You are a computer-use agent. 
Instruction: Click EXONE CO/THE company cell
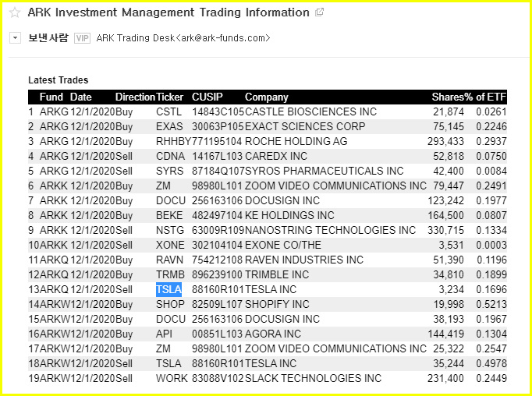283,245
